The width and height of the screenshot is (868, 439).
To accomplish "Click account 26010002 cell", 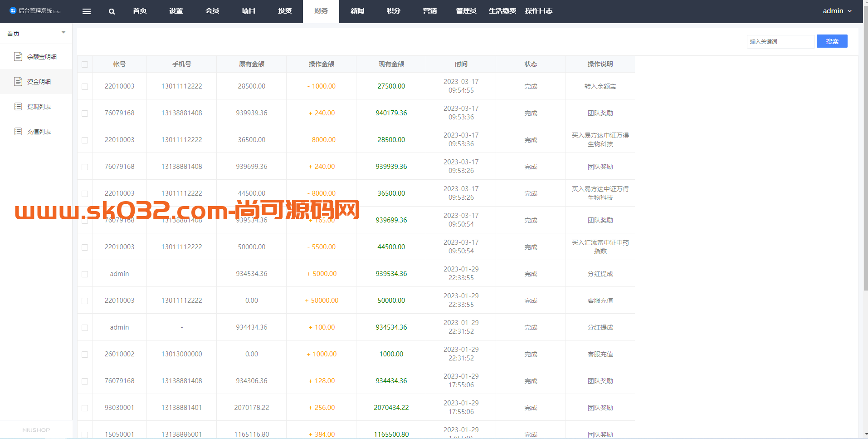I will point(119,354).
